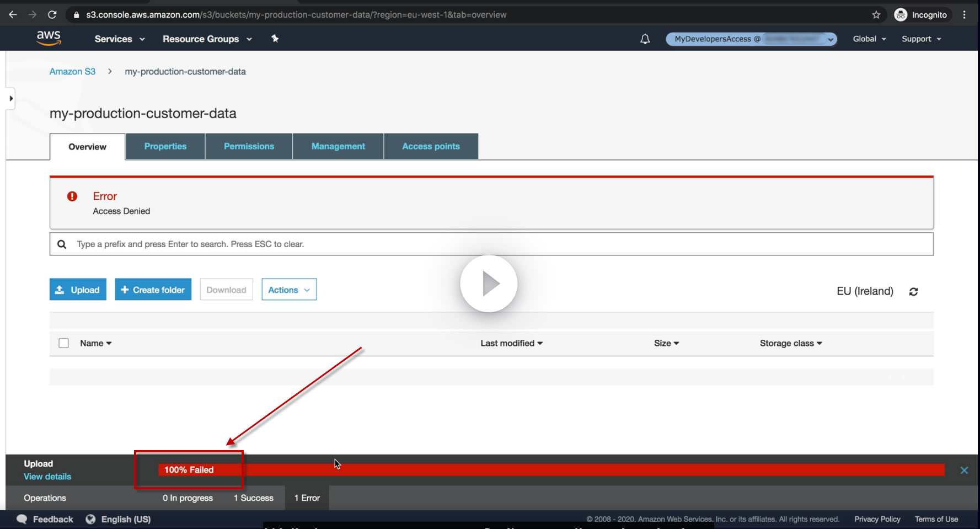This screenshot has height=529, width=980.
Task: Click the padlock site info icon
Action: 76,15
